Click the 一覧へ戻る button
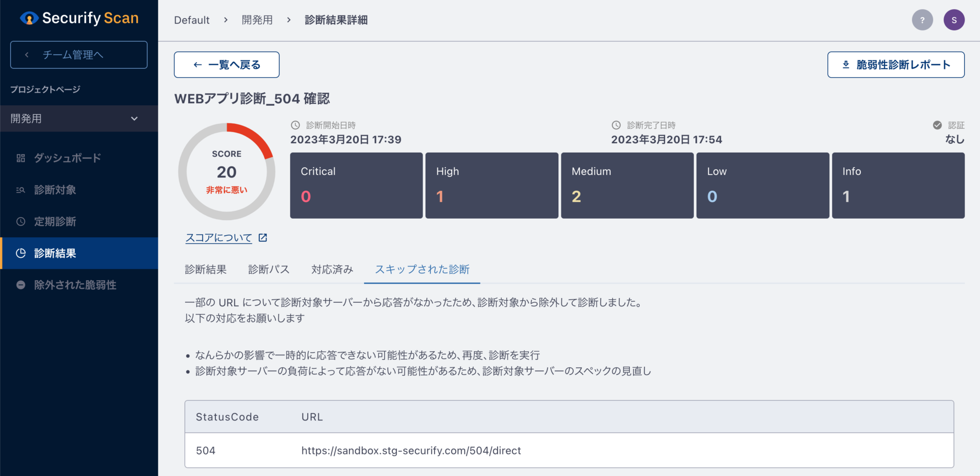Screen dimensions: 980x476 point(226,64)
